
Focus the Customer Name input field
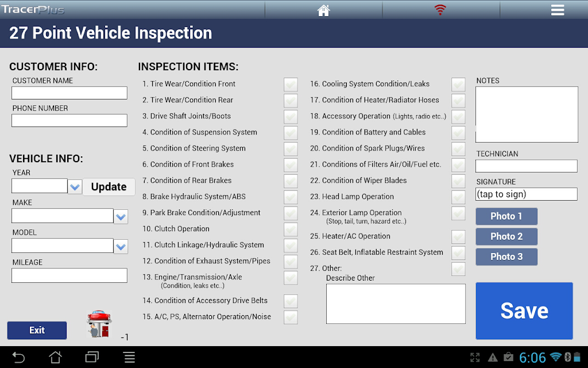[x=69, y=93]
